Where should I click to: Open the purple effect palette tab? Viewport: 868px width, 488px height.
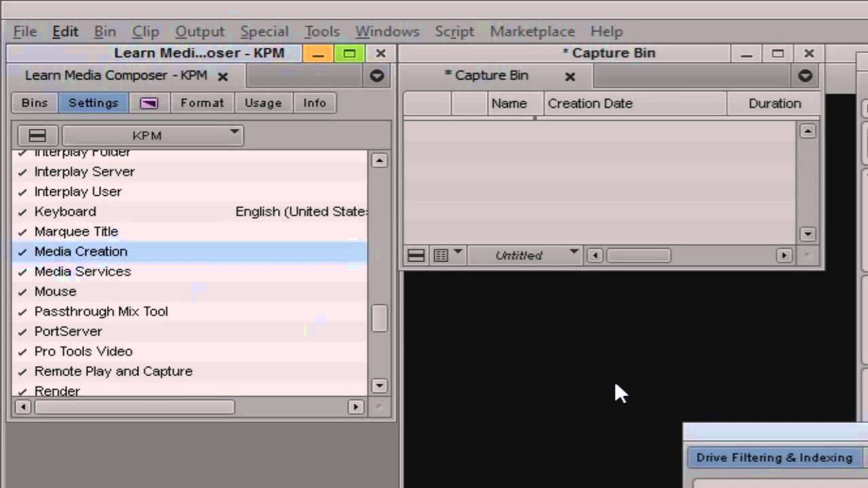[x=149, y=103]
